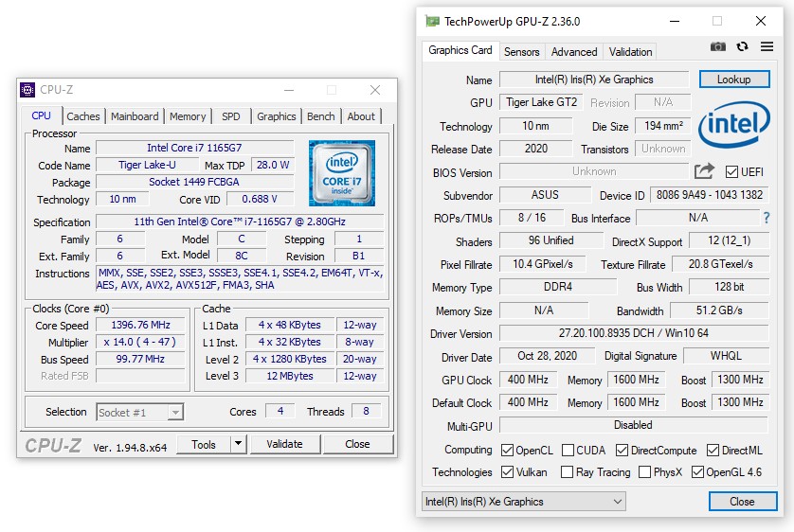Image resolution: width=794 pixels, height=532 pixels.
Task: Click the Die Size 194 mm² value
Action: 662,125
